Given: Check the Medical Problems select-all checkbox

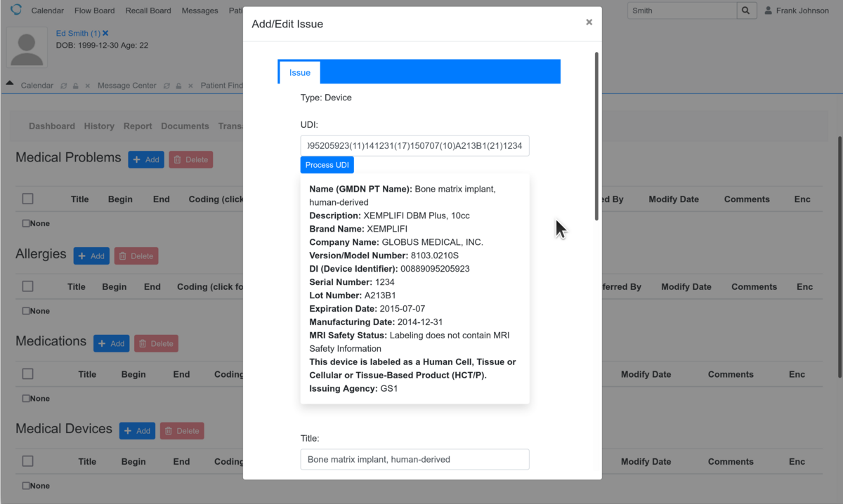Looking at the screenshot, I should pos(27,199).
